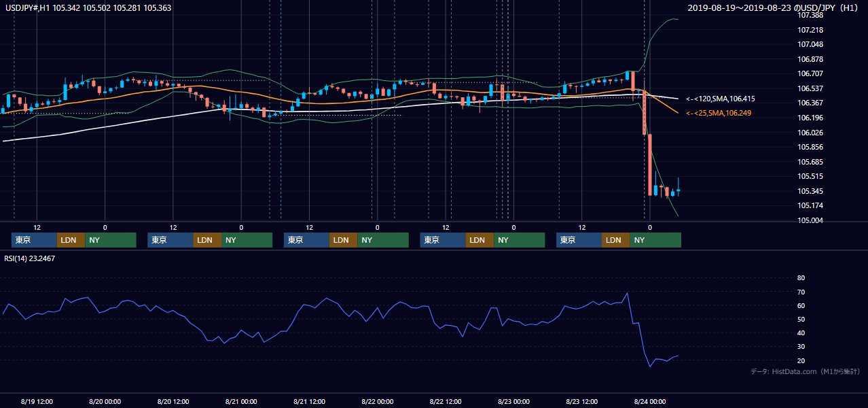868x408 pixels.
Task: Click RSI scale value 30
Action: click(x=801, y=347)
